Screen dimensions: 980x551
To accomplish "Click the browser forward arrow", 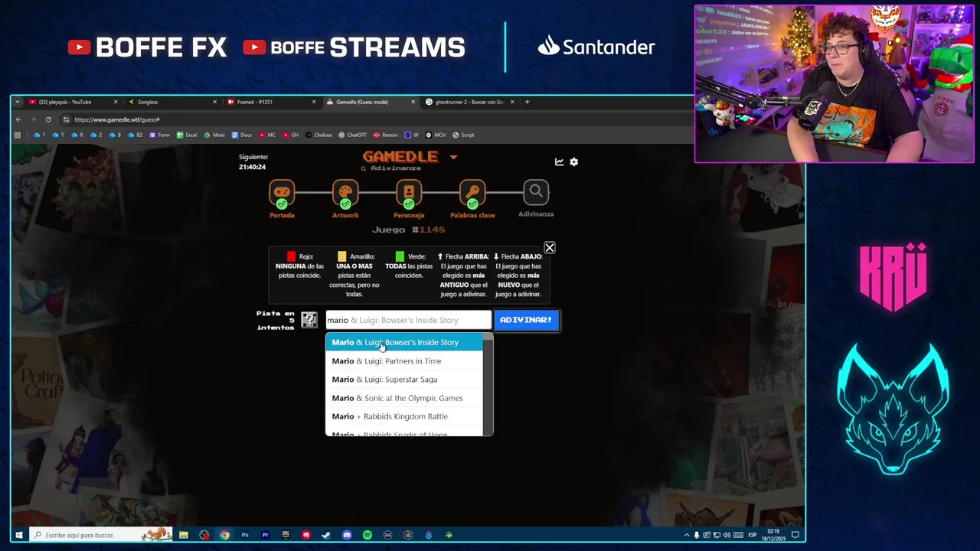I will point(33,119).
